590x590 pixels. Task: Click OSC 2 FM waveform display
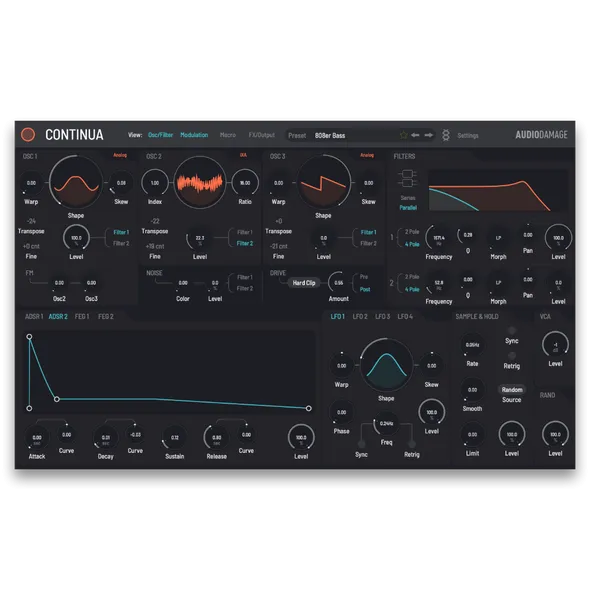coord(200,182)
